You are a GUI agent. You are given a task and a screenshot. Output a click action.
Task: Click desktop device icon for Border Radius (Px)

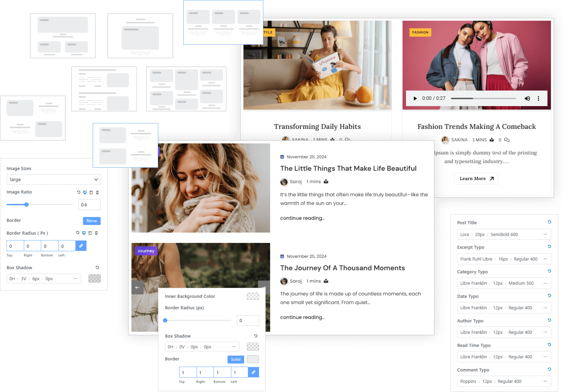[x=84, y=233]
